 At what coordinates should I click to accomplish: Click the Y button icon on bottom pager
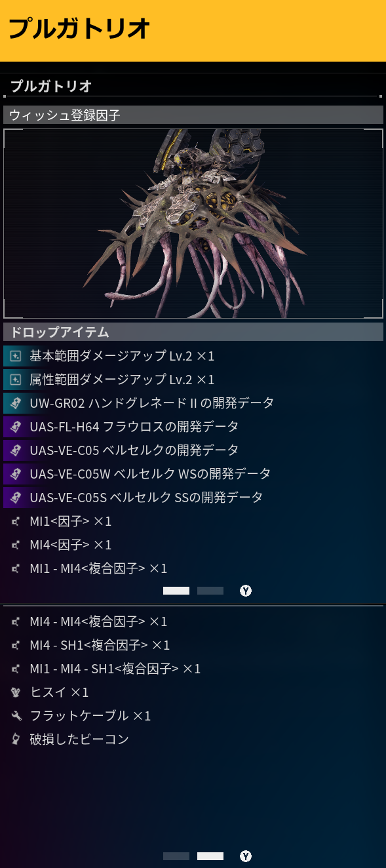[x=246, y=856]
